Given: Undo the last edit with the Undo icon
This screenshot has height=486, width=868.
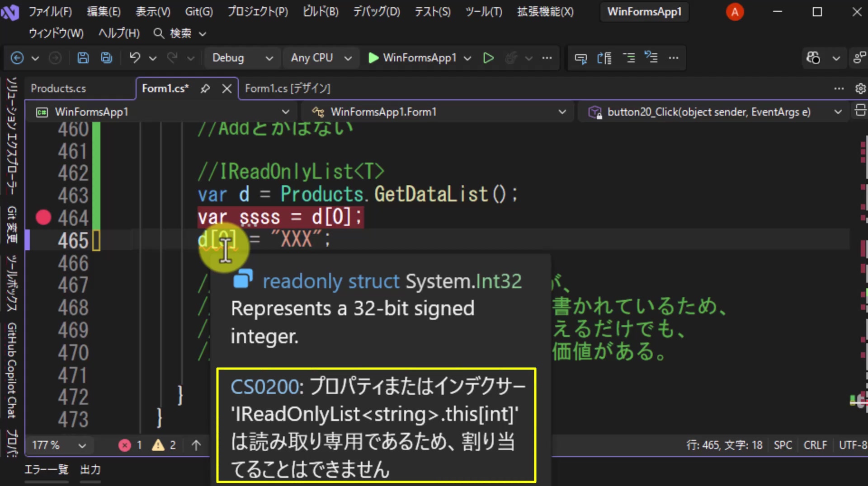Looking at the screenshot, I should coord(134,58).
